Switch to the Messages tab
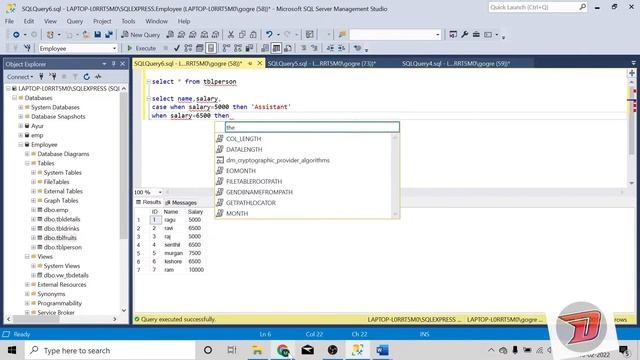Screen dimensions: 640x360 point(181,203)
